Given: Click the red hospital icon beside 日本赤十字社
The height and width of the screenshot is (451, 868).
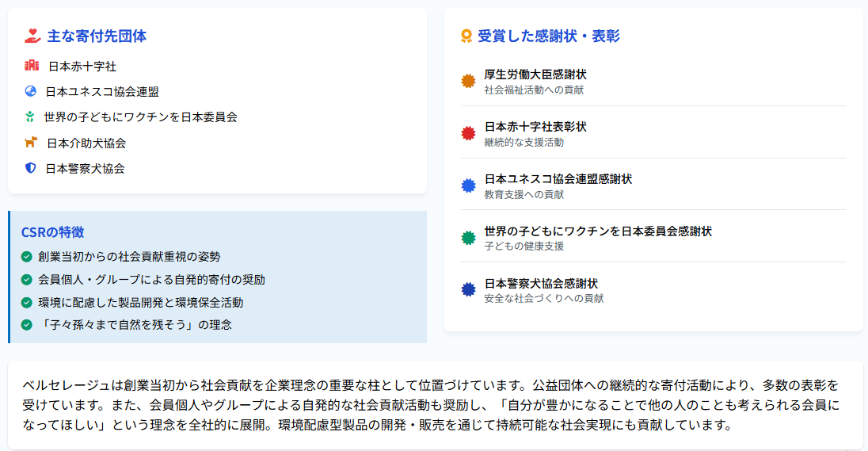Looking at the screenshot, I should 32,65.
